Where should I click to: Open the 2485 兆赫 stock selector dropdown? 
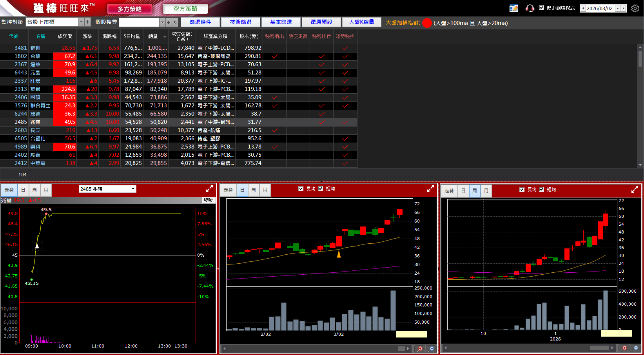pos(133,189)
